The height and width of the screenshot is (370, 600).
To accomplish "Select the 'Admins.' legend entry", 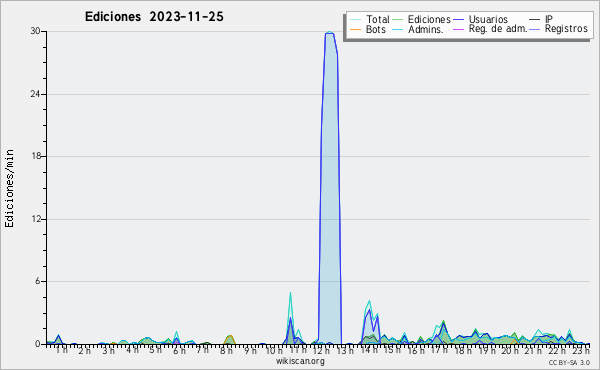I will pos(418,29).
